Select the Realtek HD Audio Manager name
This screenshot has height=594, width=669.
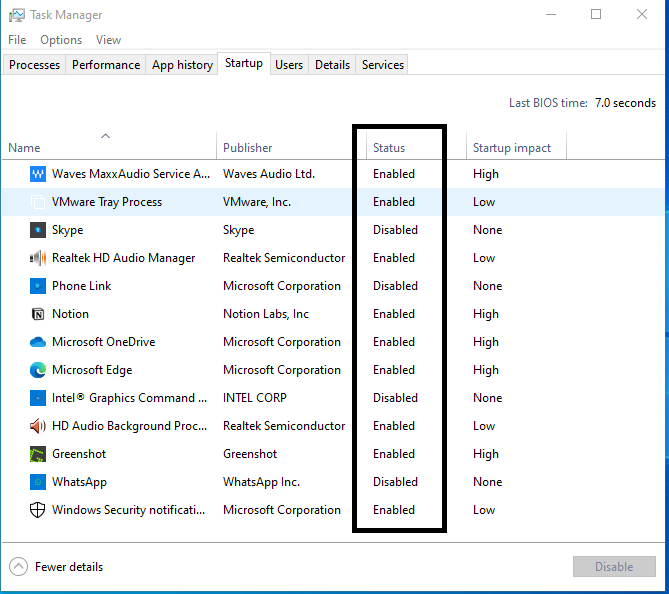(x=123, y=258)
